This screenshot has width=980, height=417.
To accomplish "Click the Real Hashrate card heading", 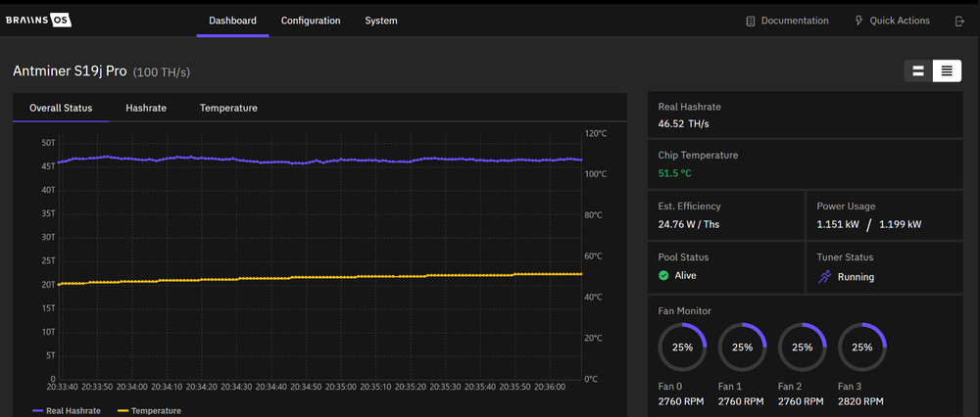I will pos(689,107).
